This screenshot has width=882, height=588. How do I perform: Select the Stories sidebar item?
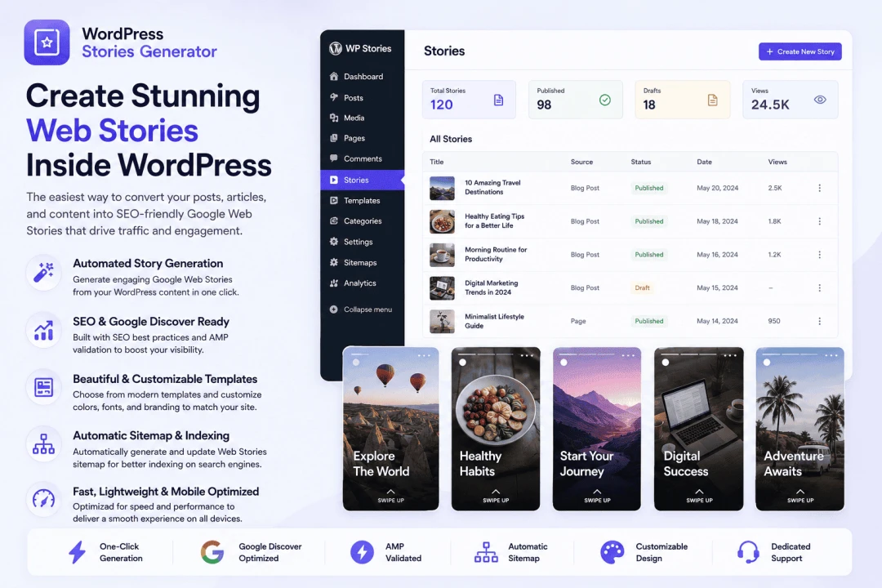(x=363, y=180)
